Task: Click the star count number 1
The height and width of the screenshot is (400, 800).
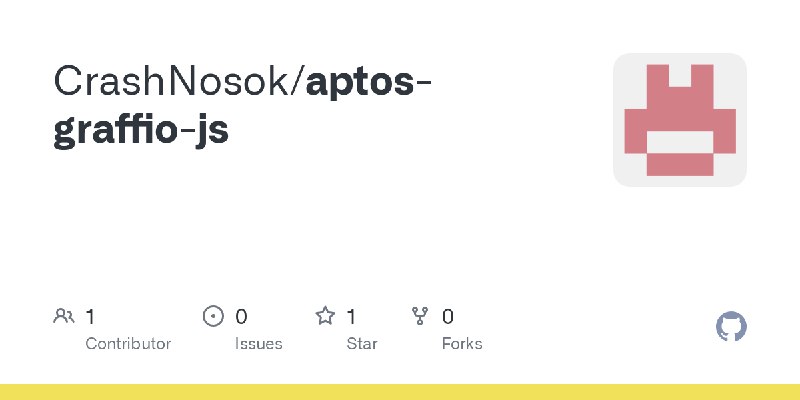Action: pos(351,317)
